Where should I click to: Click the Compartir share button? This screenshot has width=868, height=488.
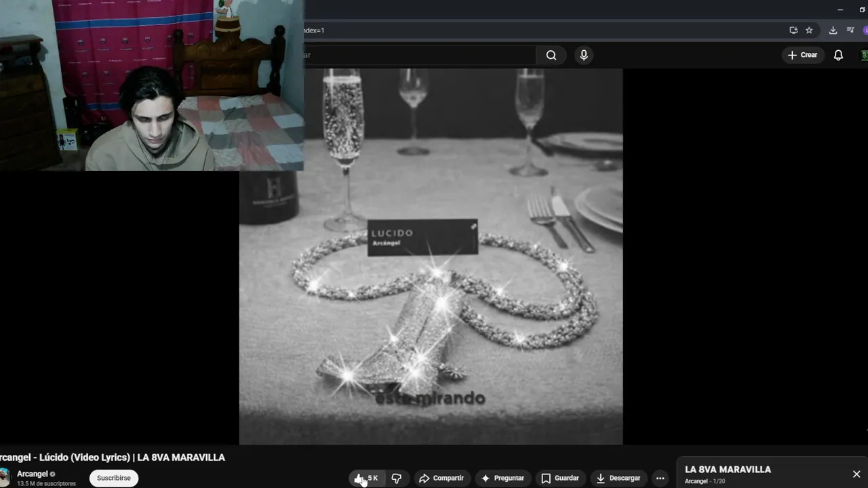(441, 478)
